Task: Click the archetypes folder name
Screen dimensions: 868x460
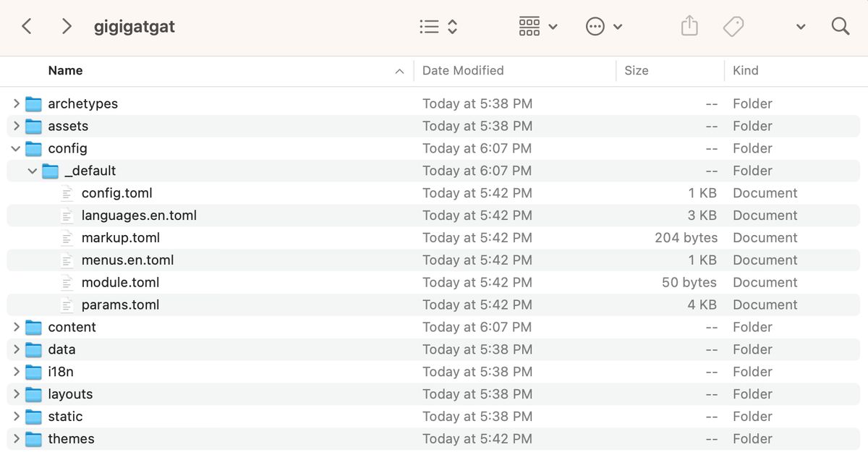Action: tap(82, 104)
